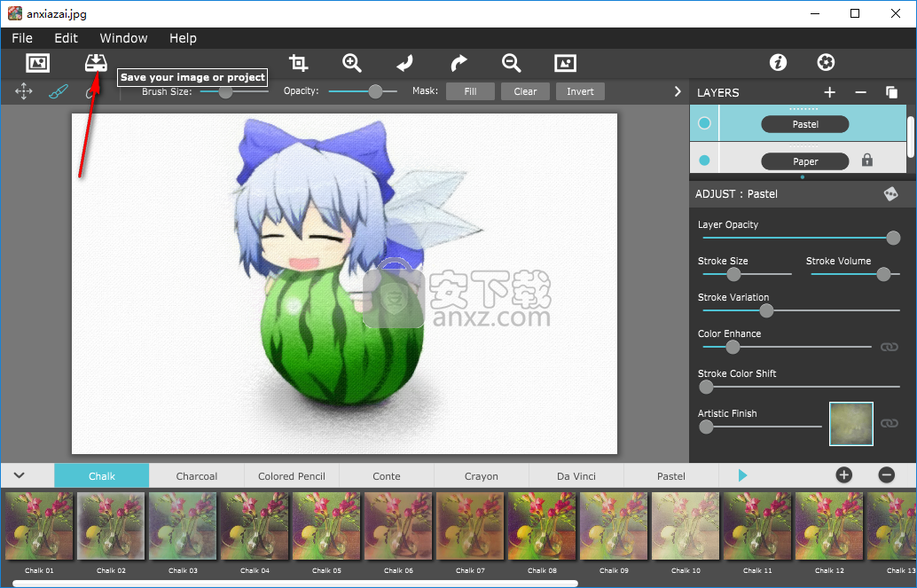Toggle visibility of the Pastel layer
Viewport: 917px width, 588px height.
704,123
